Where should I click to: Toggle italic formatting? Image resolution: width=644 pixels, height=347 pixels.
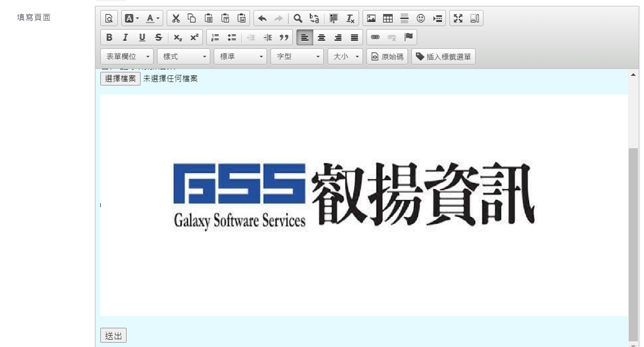[x=126, y=37]
